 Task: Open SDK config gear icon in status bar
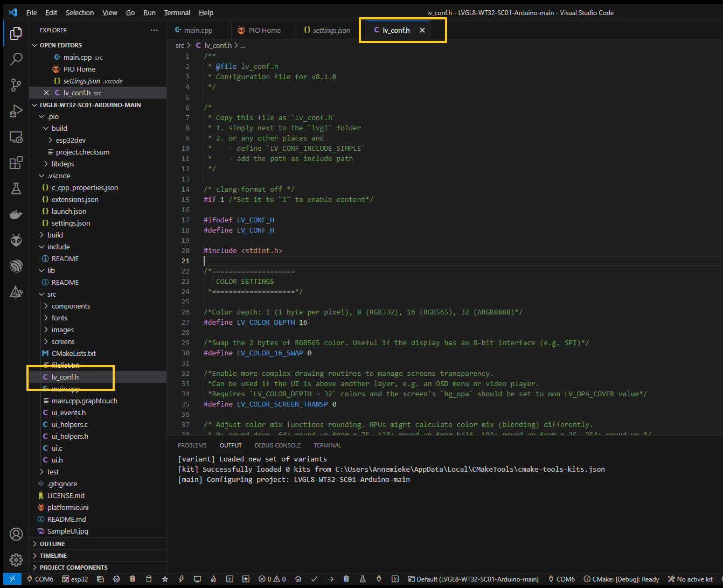(x=116, y=579)
